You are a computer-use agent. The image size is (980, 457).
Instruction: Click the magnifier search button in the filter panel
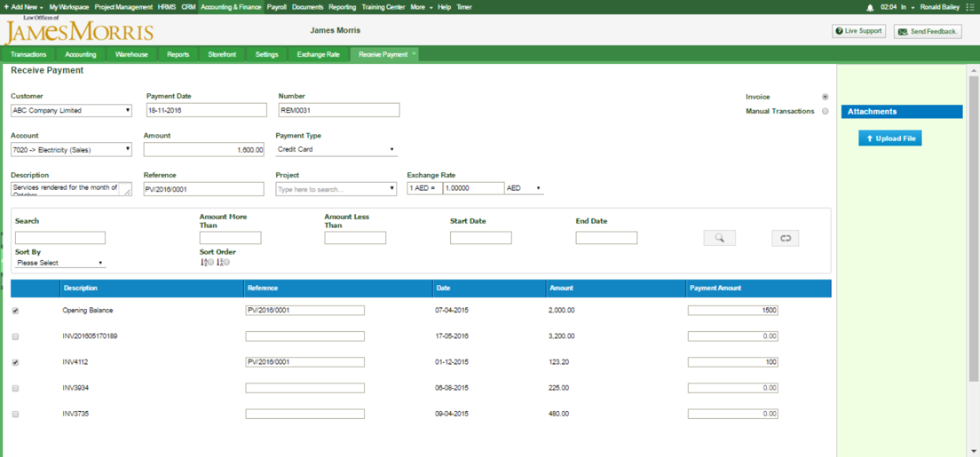click(719, 238)
